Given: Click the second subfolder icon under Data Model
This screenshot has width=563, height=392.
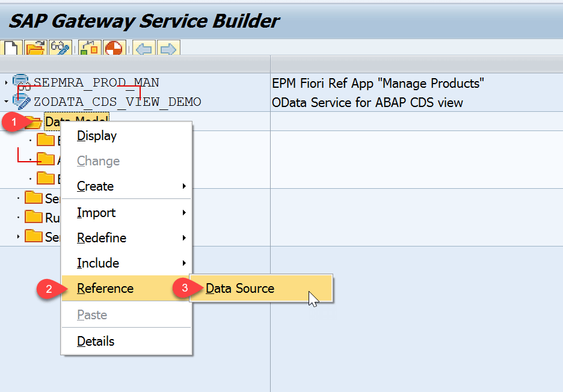Looking at the screenshot, I should tap(46, 159).
